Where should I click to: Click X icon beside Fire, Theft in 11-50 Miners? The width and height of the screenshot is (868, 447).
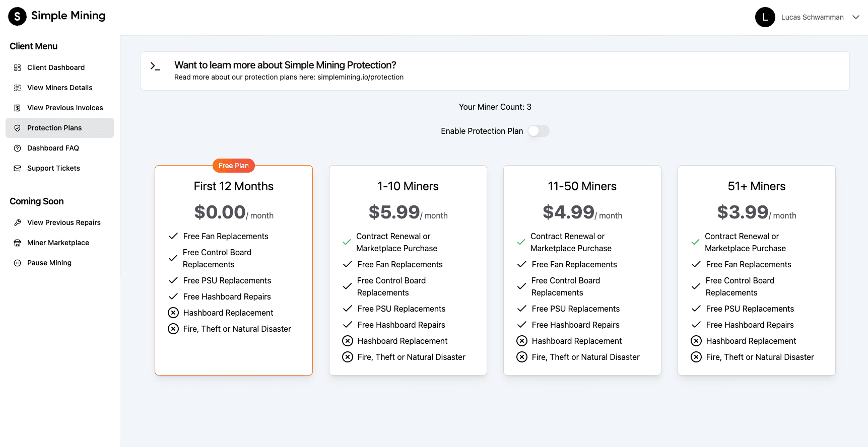point(522,357)
